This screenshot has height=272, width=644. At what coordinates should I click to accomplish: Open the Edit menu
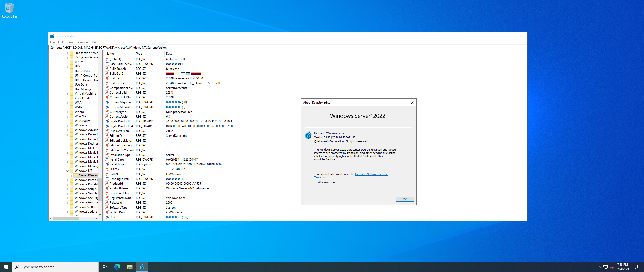coord(61,42)
